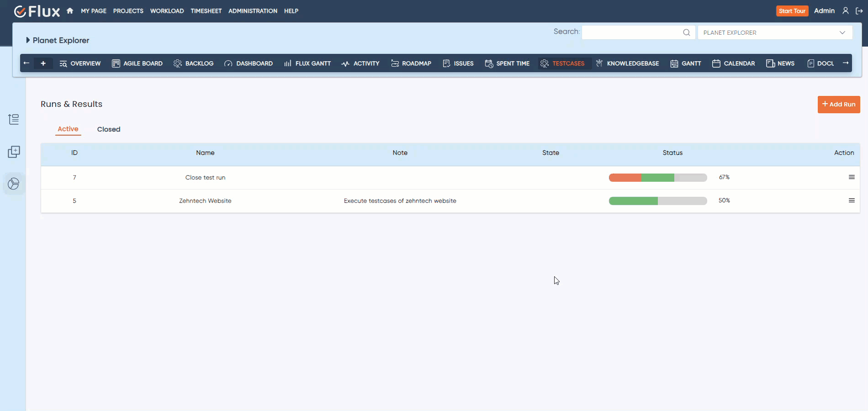Open action menu for Zehntech Website run
The width and height of the screenshot is (868, 411).
tap(851, 200)
